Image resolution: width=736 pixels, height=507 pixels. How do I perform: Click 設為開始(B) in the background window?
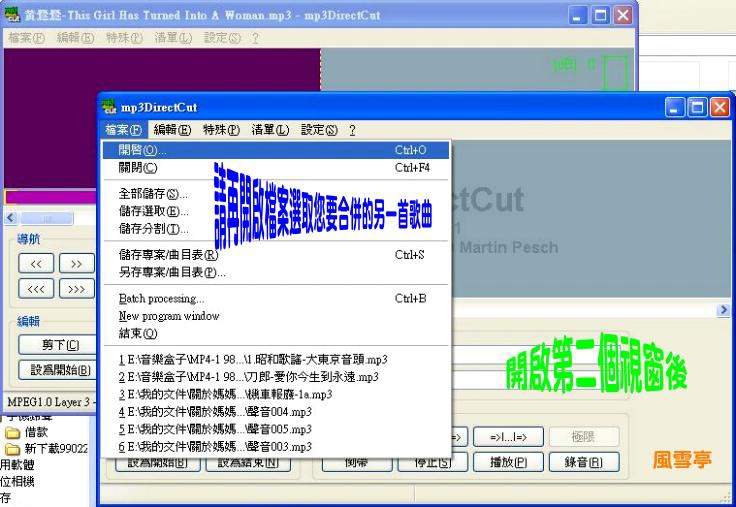pos(57,370)
